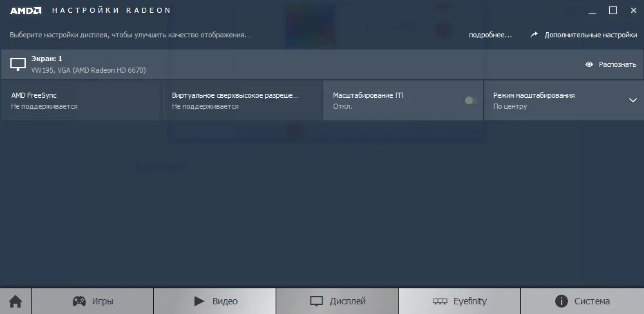Click the НАСТРОЙКИ RADEON title
This screenshot has height=314, width=644.
click(x=111, y=11)
